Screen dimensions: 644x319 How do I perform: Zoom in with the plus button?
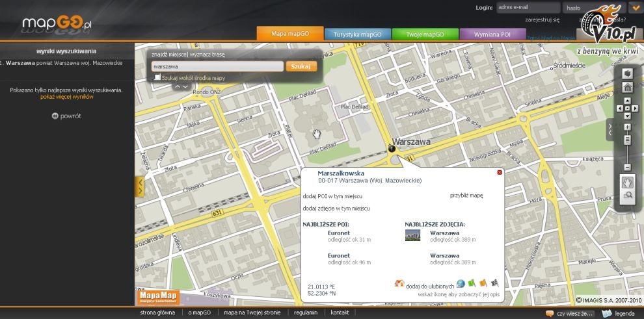tap(627, 127)
